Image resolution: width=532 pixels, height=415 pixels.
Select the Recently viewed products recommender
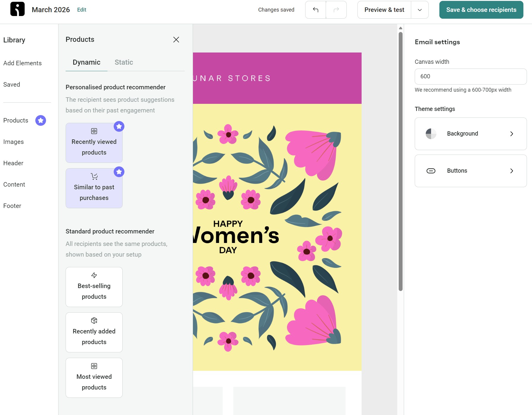point(94,142)
